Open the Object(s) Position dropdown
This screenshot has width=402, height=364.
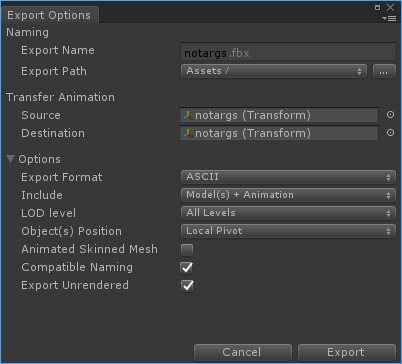click(x=288, y=231)
